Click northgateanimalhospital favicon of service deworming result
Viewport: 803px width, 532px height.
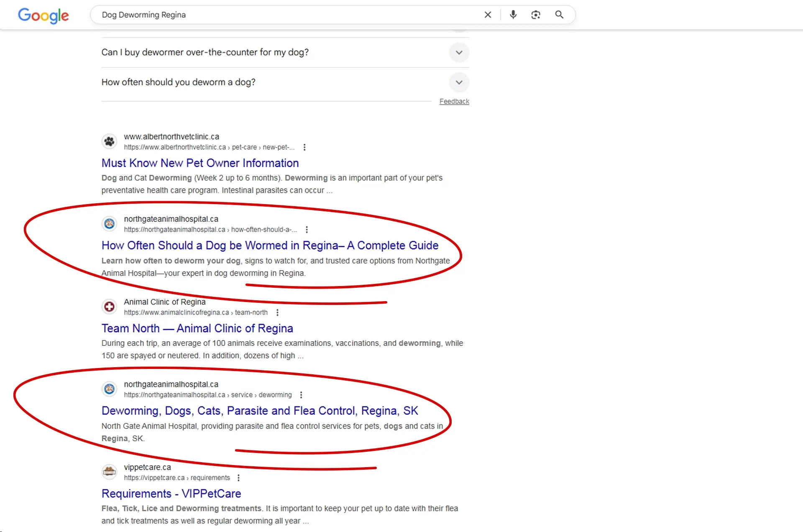pyautogui.click(x=110, y=389)
